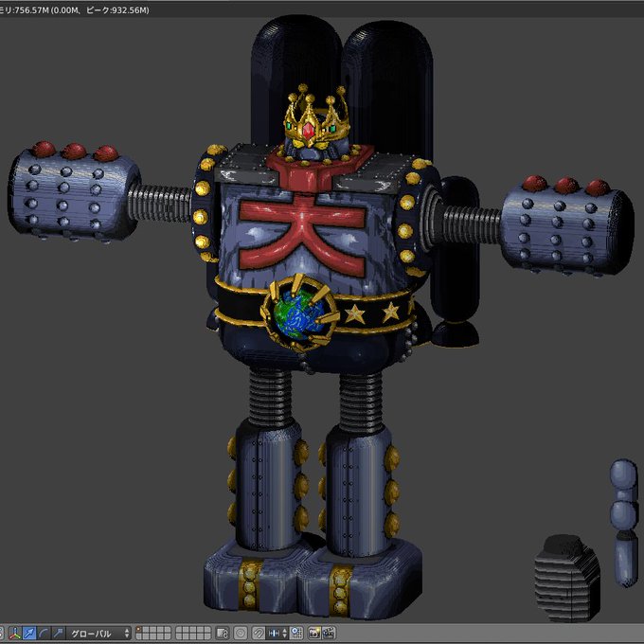Viewport: 644px width, 644px height.
Task: Render OpenGL animation with clapperboard icon
Action: coord(329,633)
